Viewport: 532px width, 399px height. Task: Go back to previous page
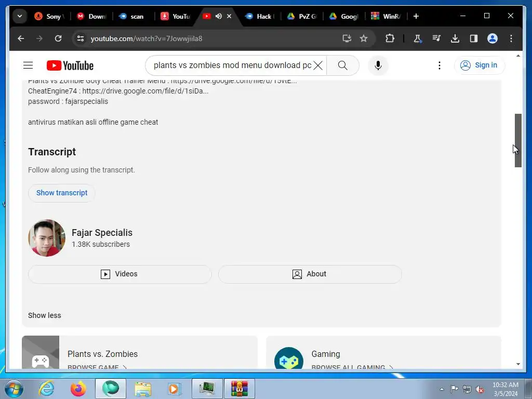tap(21, 38)
